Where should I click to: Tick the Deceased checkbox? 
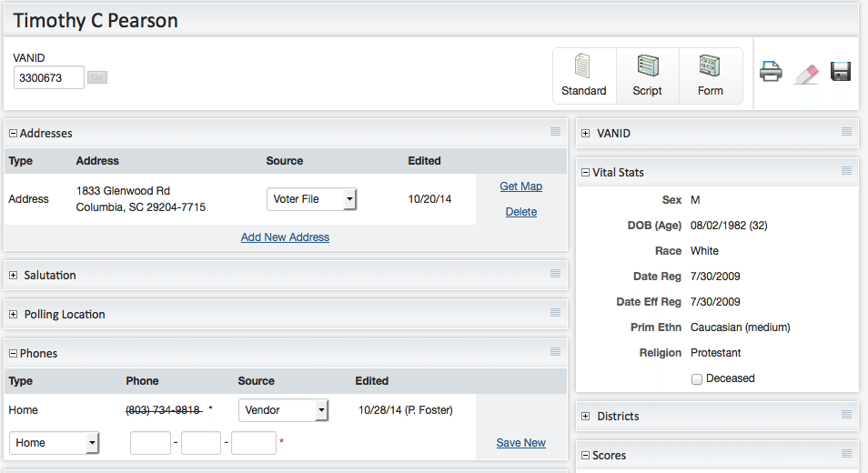point(697,378)
